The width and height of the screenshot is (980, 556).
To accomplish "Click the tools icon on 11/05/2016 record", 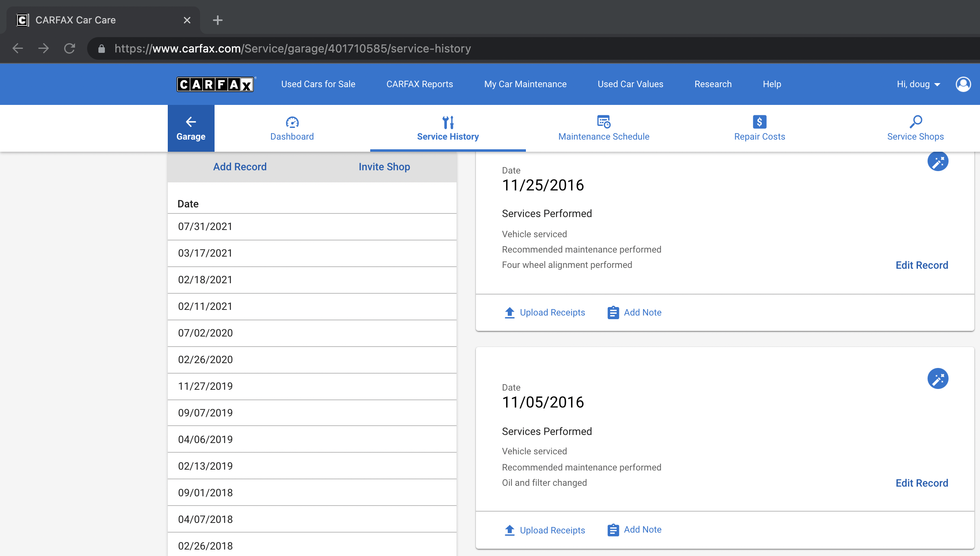I will [938, 378].
